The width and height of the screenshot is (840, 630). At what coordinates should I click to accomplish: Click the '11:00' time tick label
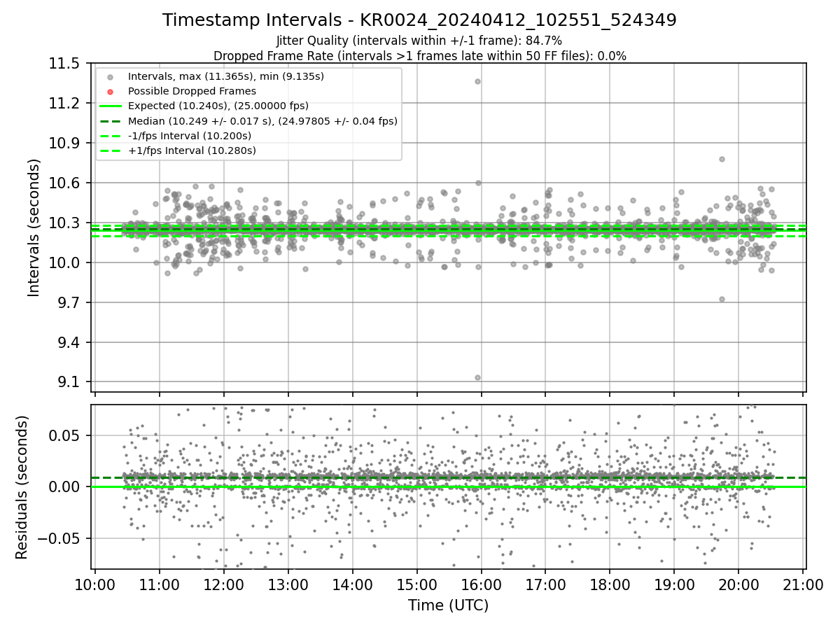click(159, 584)
